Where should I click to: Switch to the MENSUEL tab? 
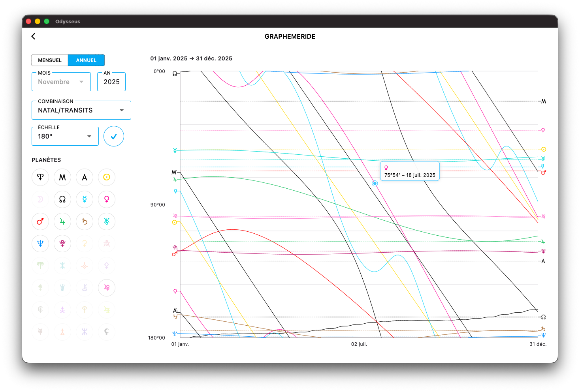pyautogui.click(x=50, y=60)
